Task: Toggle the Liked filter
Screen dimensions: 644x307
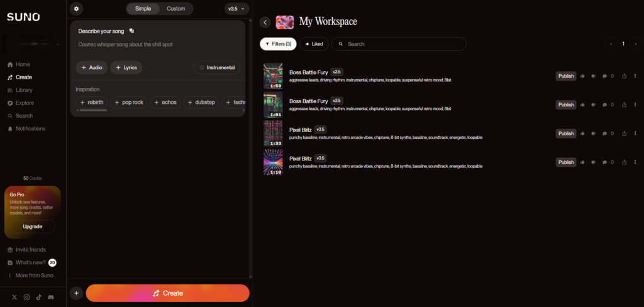Action: (x=314, y=44)
